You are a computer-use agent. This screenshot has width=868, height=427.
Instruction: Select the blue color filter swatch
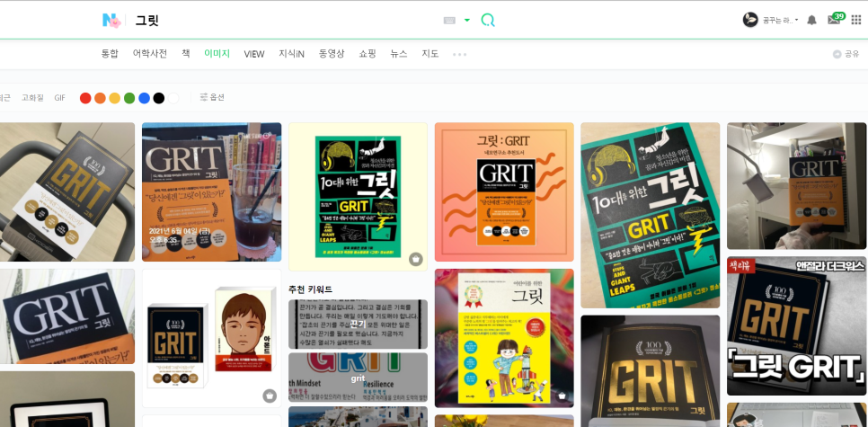[145, 98]
